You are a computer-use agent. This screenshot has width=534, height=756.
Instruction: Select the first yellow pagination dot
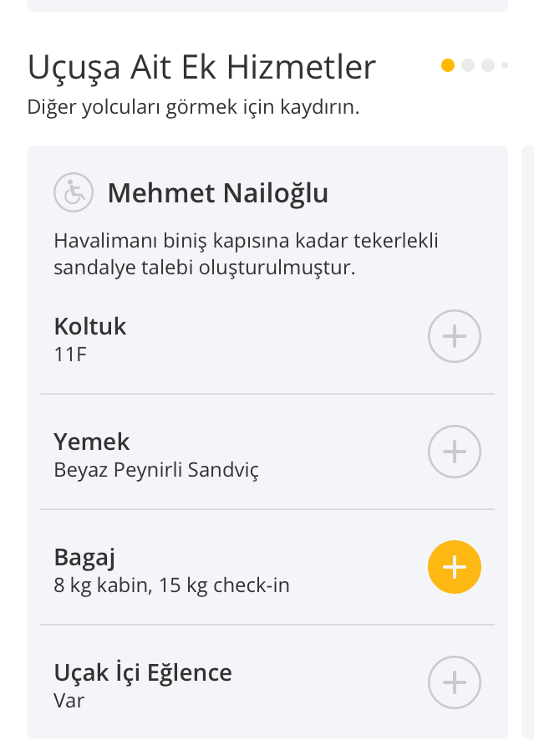448,65
